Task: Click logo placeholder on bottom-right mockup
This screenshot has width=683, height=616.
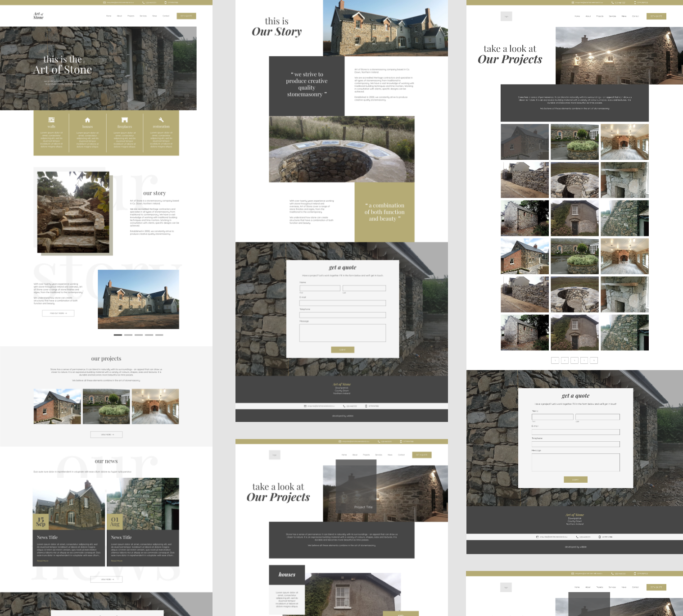Action: pyautogui.click(x=506, y=587)
